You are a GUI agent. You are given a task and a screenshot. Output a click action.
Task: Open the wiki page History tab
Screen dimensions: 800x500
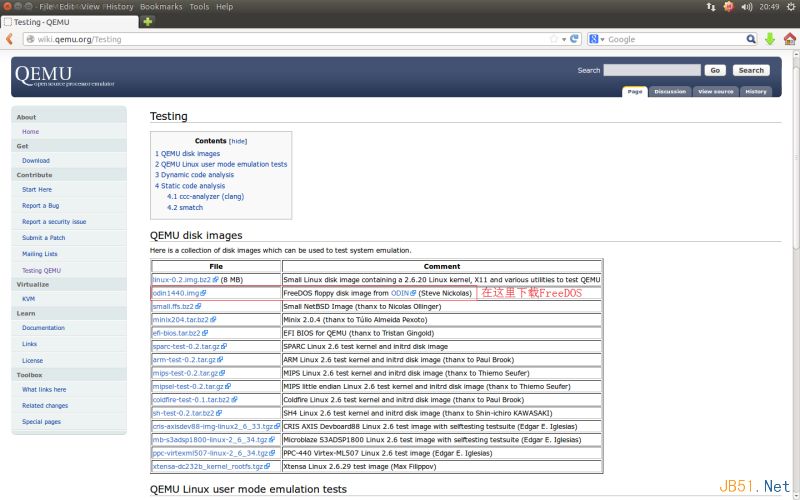[x=756, y=91]
